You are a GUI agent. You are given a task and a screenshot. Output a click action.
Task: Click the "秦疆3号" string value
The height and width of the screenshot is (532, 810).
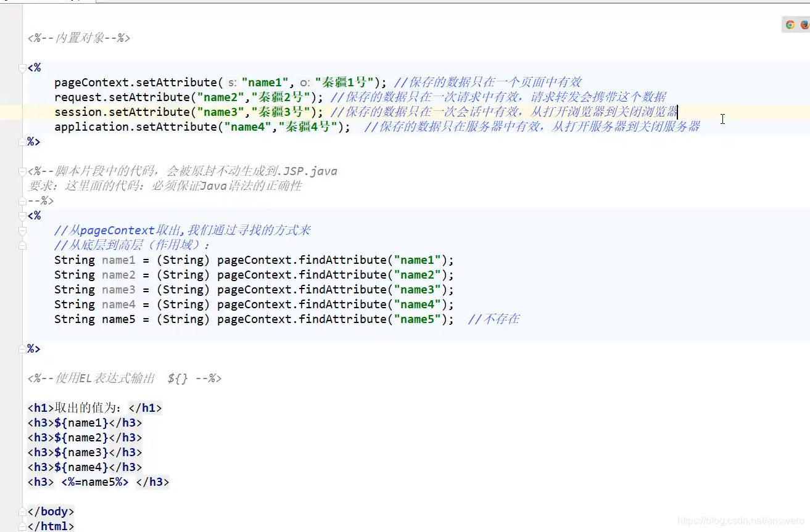(x=281, y=112)
